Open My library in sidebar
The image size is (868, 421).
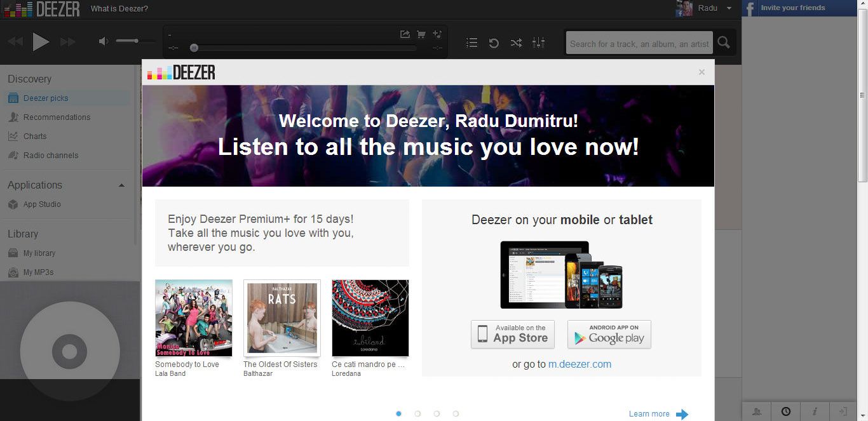click(x=39, y=253)
